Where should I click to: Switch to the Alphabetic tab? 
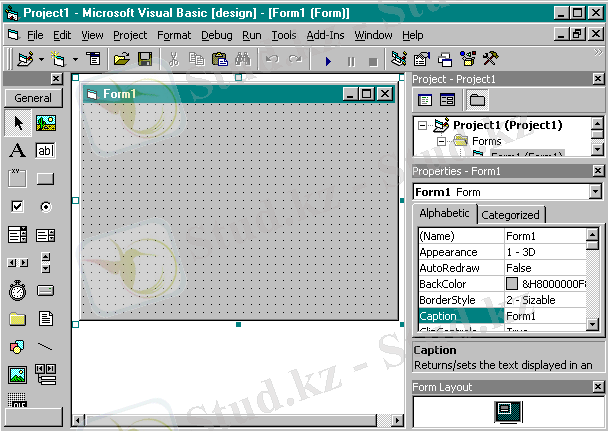[444, 213]
